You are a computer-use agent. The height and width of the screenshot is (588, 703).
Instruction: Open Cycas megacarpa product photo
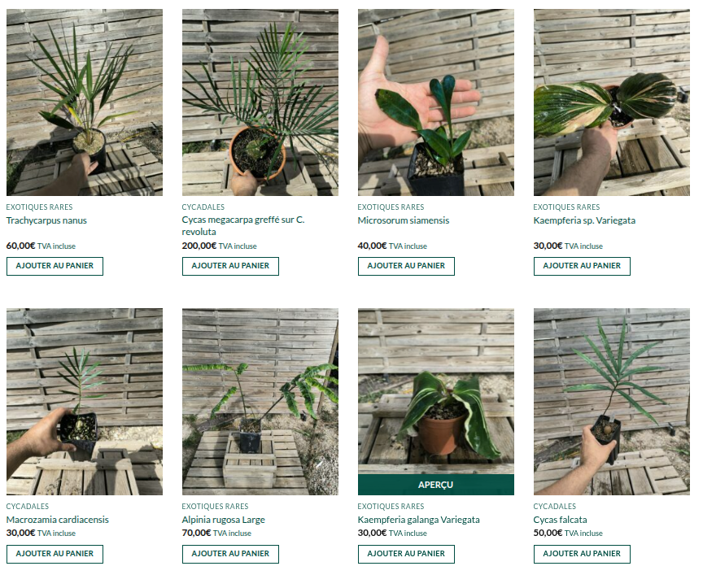[x=260, y=102]
